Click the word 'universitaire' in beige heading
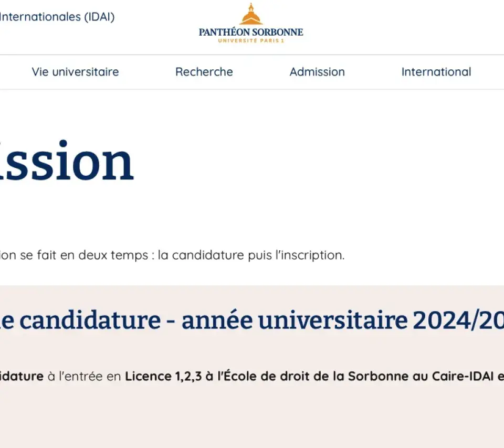The width and height of the screenshot is (504, 448). (x=333, y=320)
